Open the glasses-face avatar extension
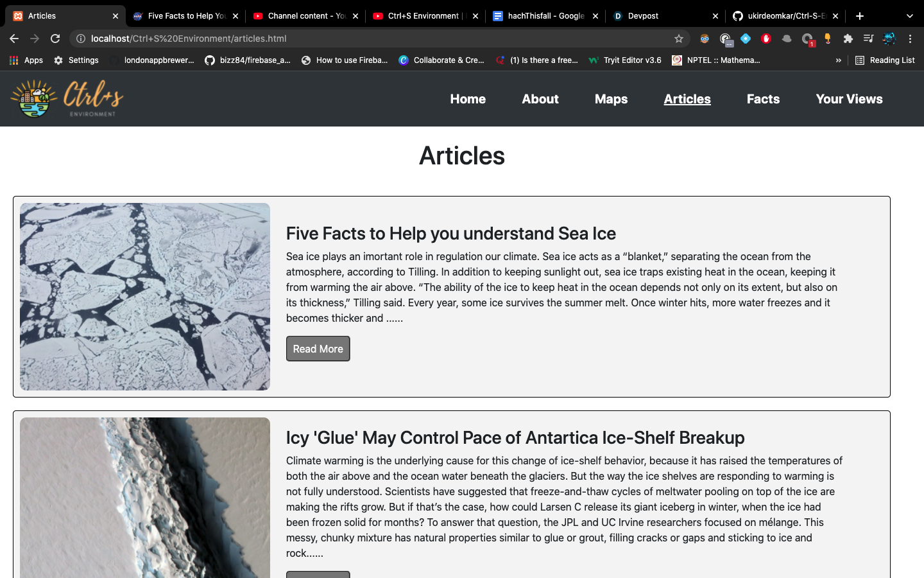Viewport: 924px width, 578px height. pos(705,39)
